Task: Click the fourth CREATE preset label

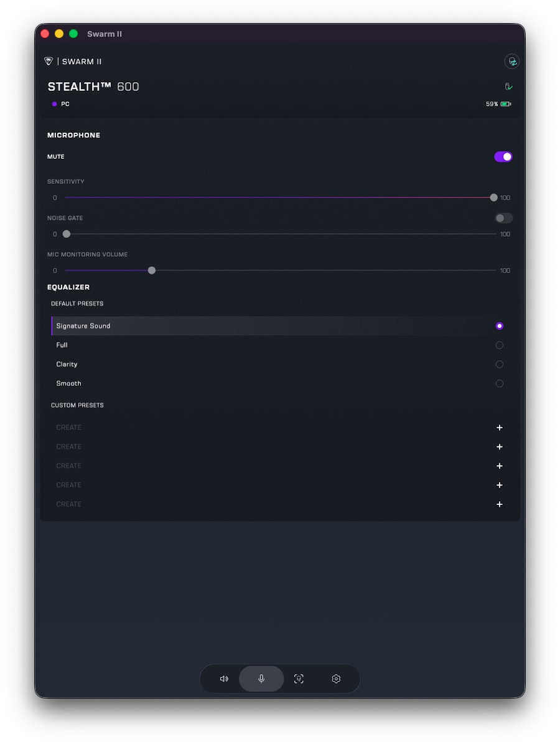Action: coord(68,485)
